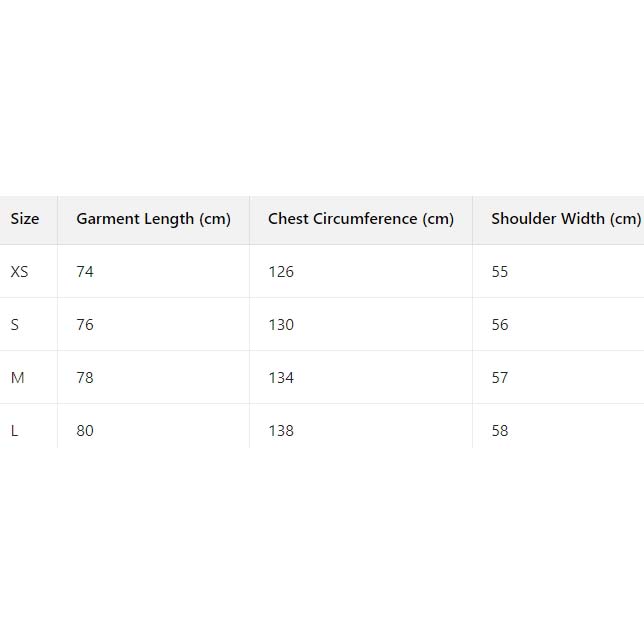Select the Garment Length (cm) header
644x644 pixels.
[x=153, y=219]
